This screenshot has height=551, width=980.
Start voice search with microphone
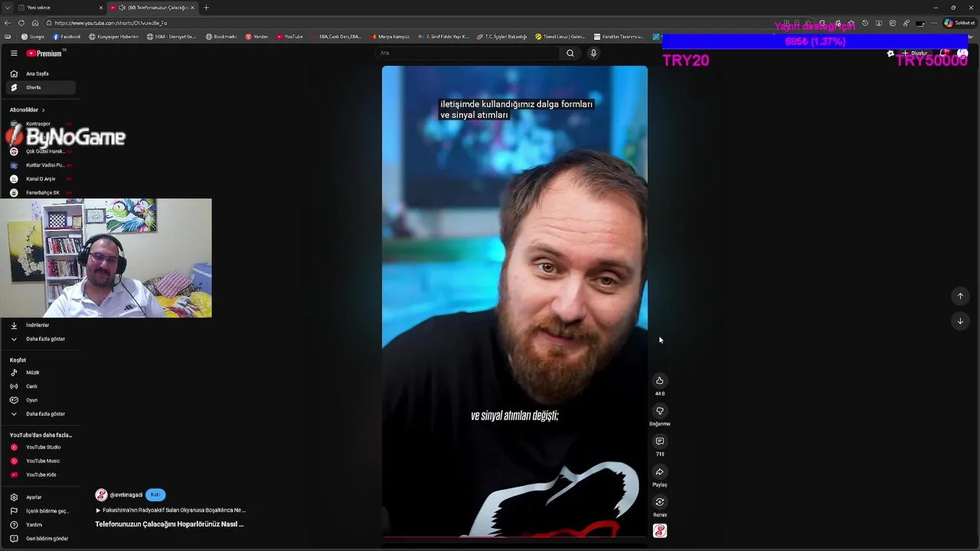point(593,53)
